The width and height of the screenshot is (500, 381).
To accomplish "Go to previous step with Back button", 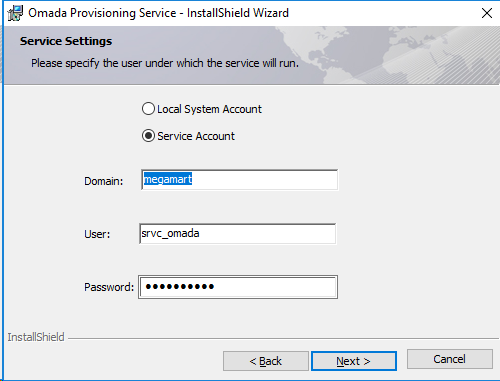I will pyautogui.click(x=266, y=361).
